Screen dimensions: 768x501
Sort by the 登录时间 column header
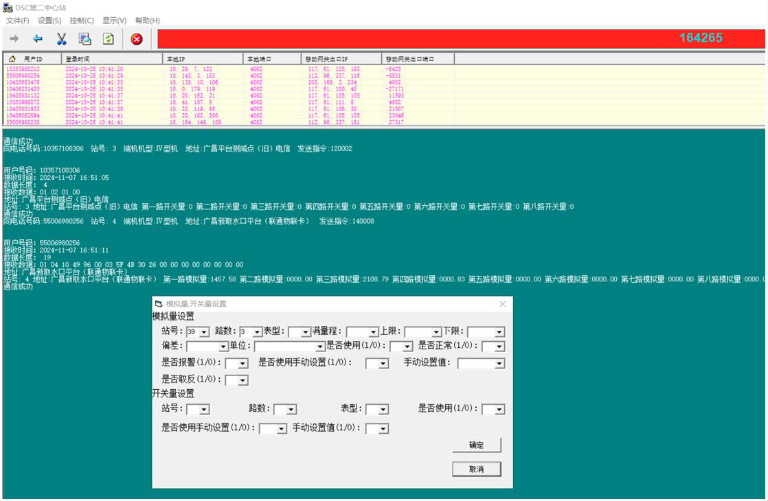coord(112,59)
